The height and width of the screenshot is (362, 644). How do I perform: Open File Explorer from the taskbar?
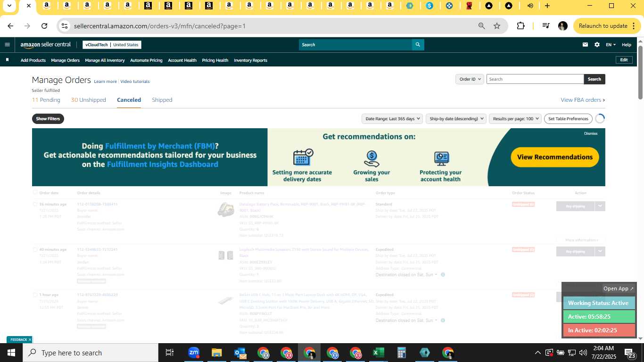click(216, 353)
